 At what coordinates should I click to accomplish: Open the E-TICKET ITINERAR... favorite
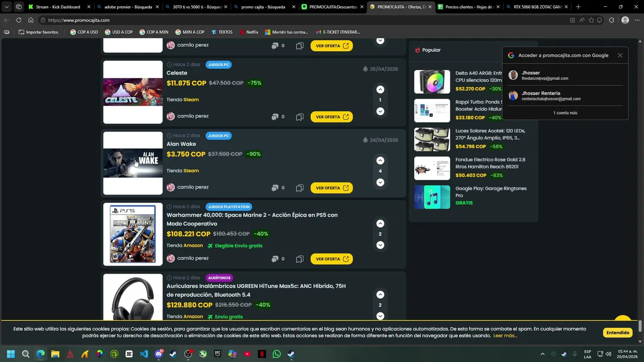point(338,32)
